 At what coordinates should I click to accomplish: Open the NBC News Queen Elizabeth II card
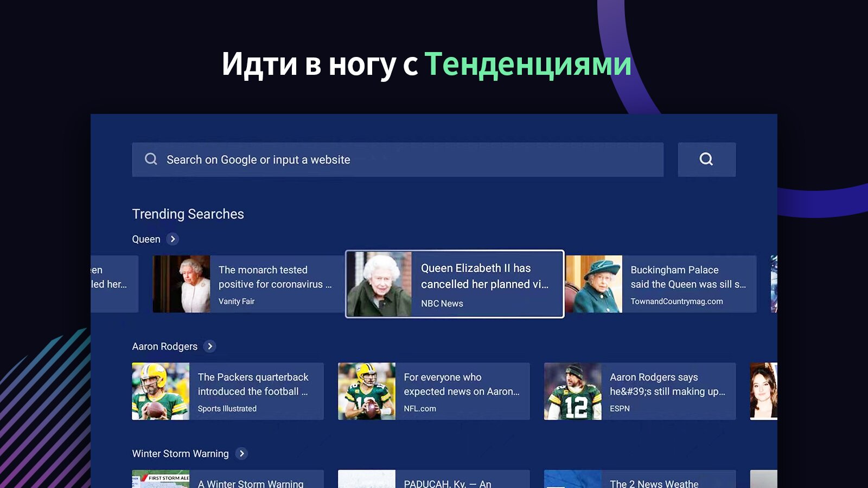coord(455,284)
